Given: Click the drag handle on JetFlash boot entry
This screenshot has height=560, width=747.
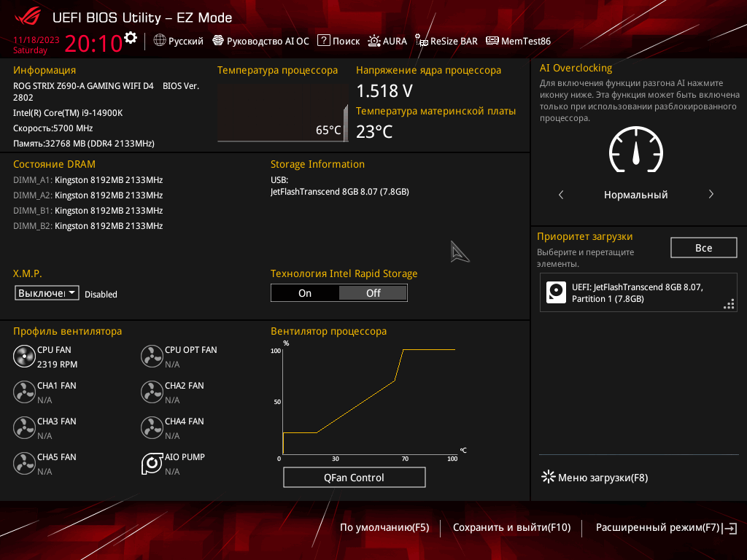Looking at the screenshot, I should click(729, 304).
